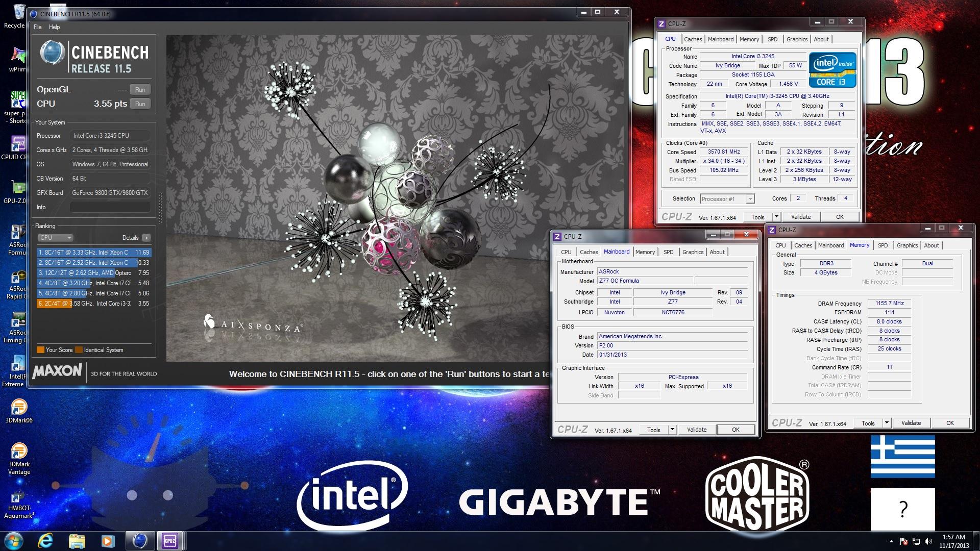The image size is (980, 551).
Task: Open Processor #1 selection dropdown in CPU-Z
Action: tap(727, 199)
